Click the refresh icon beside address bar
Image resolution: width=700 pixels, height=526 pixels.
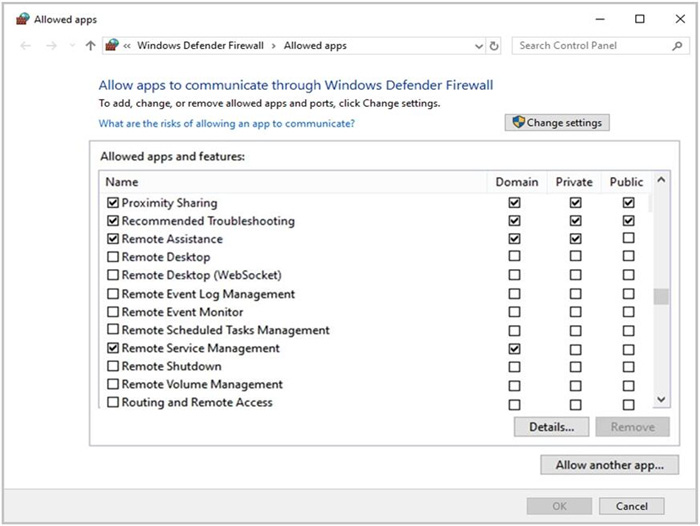click(494, 46)
